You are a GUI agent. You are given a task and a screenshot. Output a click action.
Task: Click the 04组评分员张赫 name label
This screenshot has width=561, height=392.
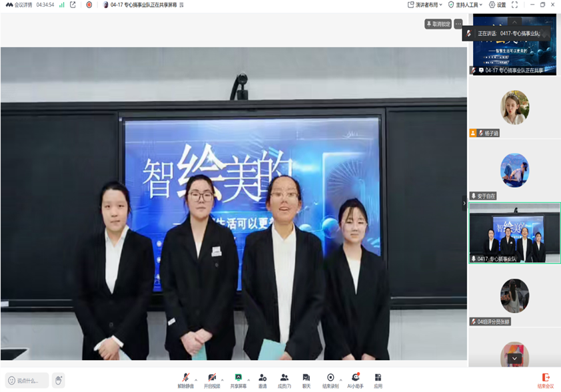click(x=493, y=321)
